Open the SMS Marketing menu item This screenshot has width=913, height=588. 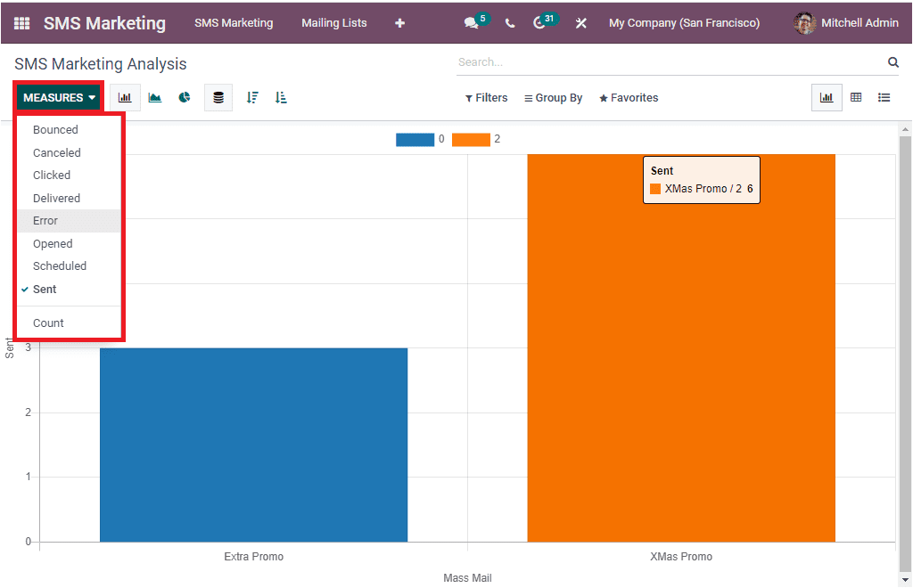point(234,22)
